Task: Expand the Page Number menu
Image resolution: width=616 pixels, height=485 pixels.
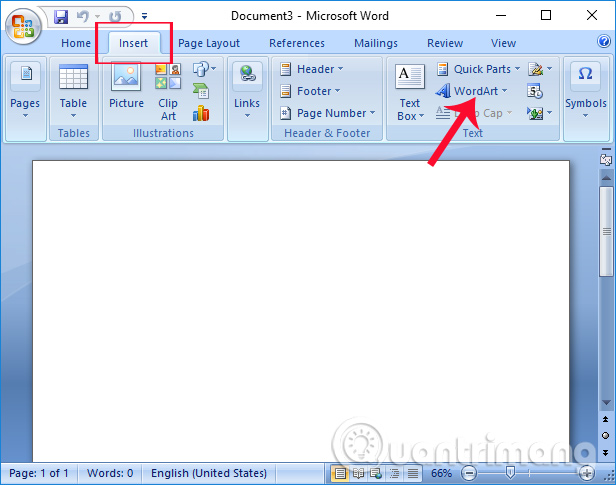Action: click(x=327, y=113)
